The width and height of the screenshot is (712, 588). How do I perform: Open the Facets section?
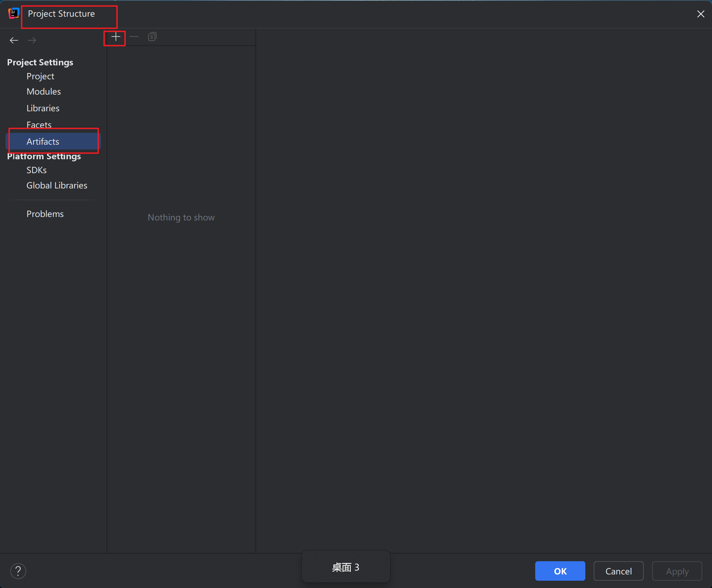click(39, 124)
